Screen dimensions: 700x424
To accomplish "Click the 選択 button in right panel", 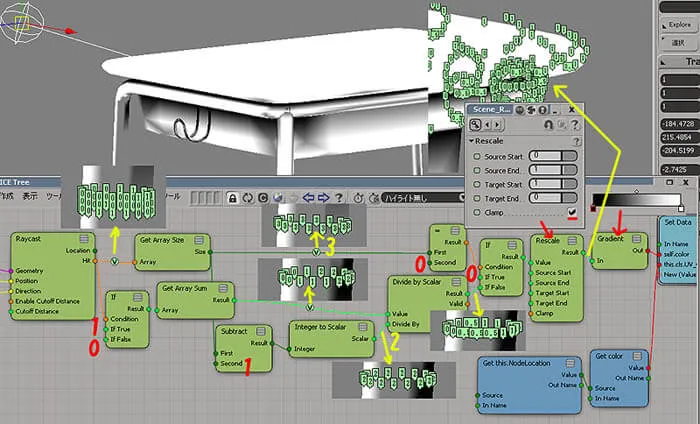I will (x=679, y=43).
